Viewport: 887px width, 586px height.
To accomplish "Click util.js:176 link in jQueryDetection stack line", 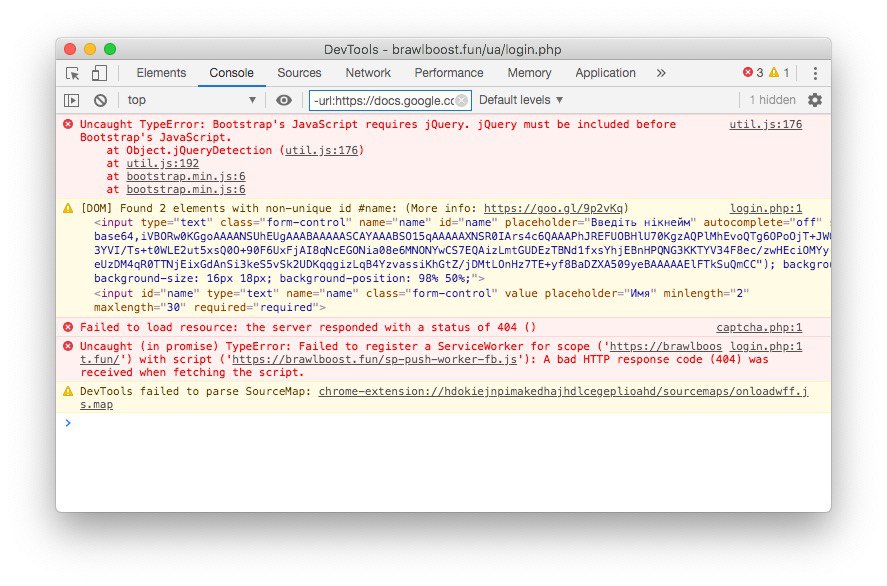I will point(321,150).
